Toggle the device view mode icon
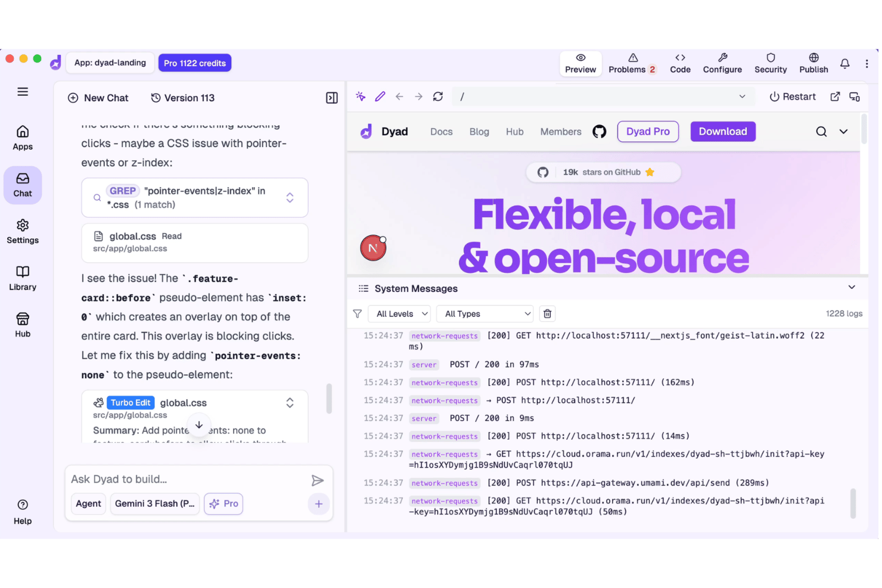 coord(855,97)
